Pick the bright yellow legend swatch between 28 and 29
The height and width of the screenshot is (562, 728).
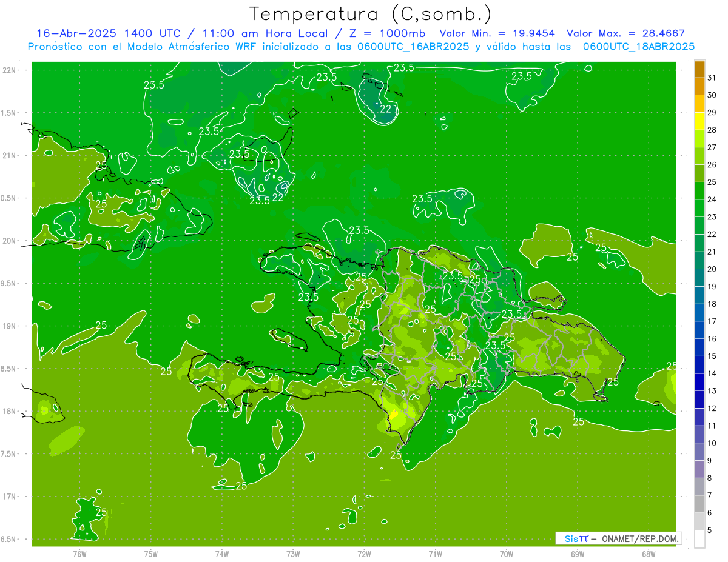699,121
